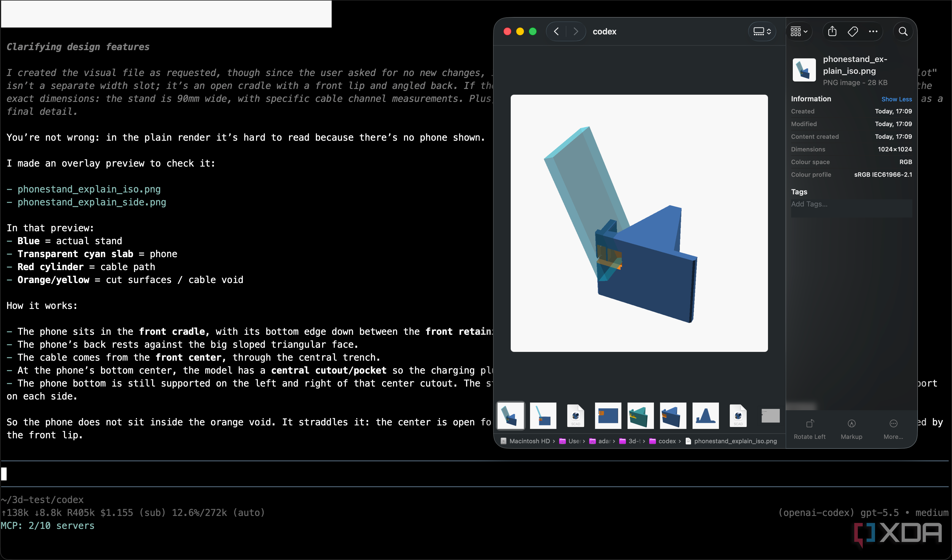Click the MCP: 2/10 servers status text
Image resolution: width=952 pixels, height=560 pixels.
click(x=48, y=525)
